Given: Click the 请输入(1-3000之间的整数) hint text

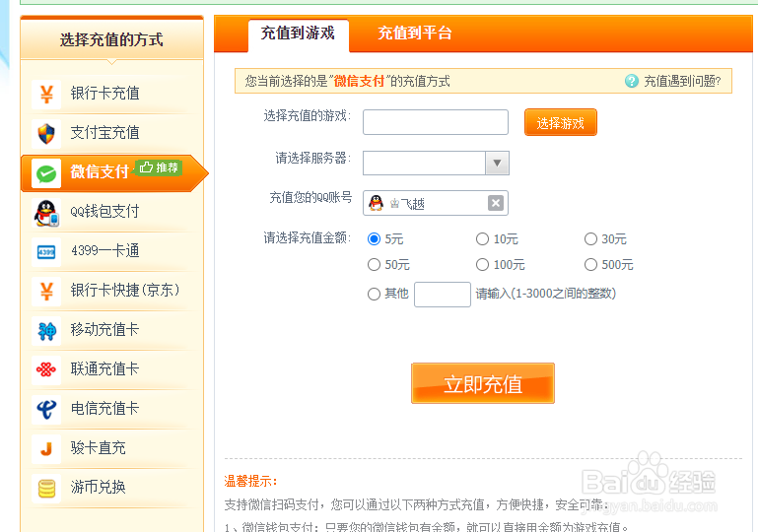Looking at the screenshot, I should [546, 294].
